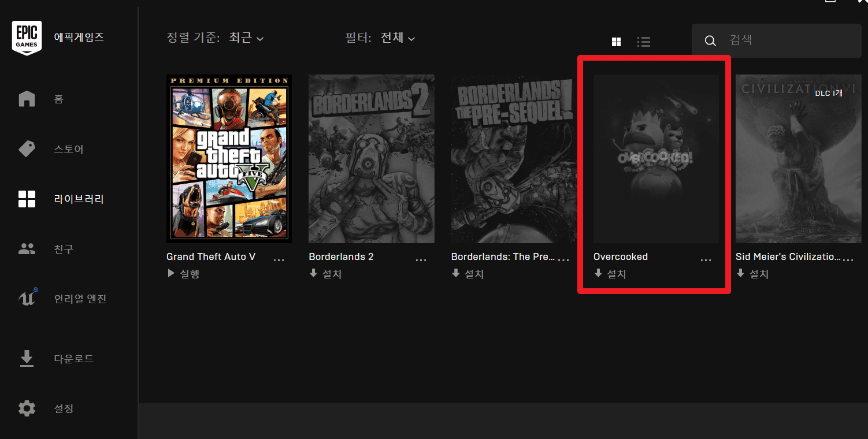Image resolution: width=868 pixels, height=439 pixels.
Task: Open the Grand Theft Auto V cover art
Action: pyautogui.click(x=229, y=158)
